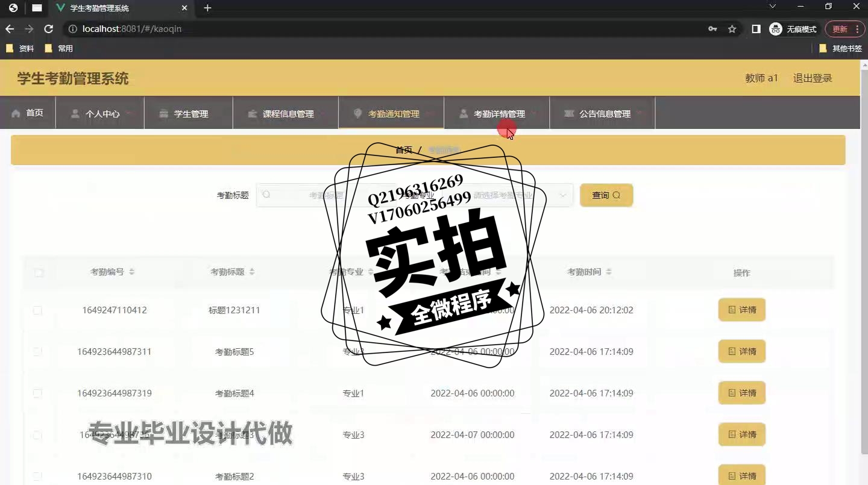Select cell 标题1231211
This screenshot has width=868, height=485.
[x=234, y=310]
